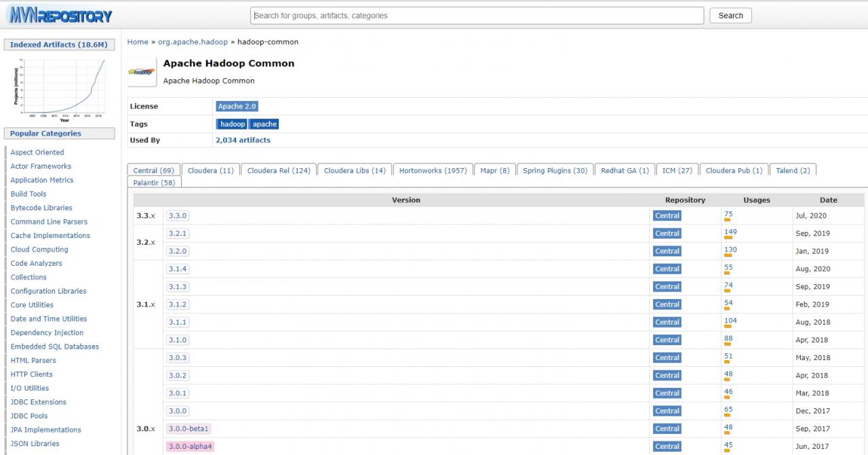Click the Search button
The image size is (868, 455).
pyautogui.click(x=730, y=16)
